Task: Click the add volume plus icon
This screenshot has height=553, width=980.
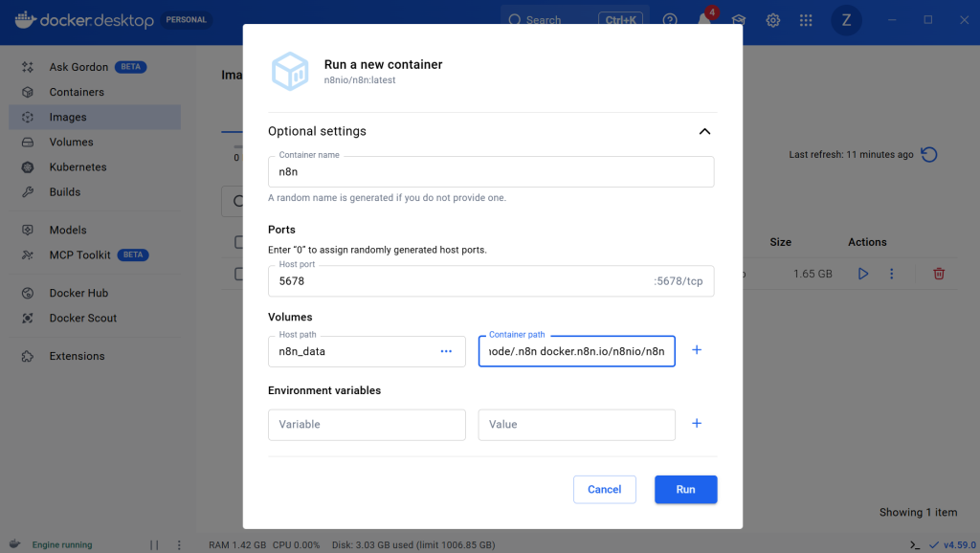Action: coord(697,350)
